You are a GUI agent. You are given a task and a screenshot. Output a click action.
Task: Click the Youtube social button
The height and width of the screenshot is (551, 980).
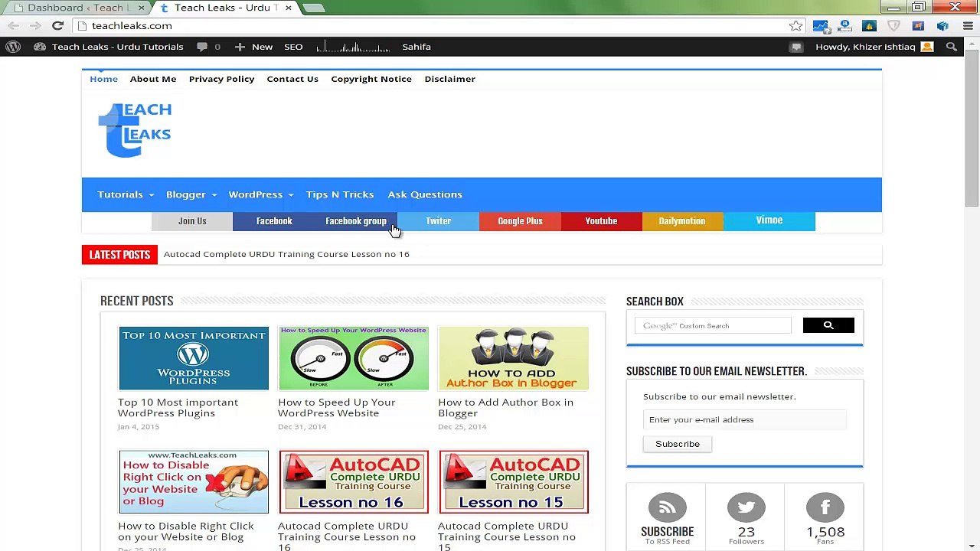[601, 221]
